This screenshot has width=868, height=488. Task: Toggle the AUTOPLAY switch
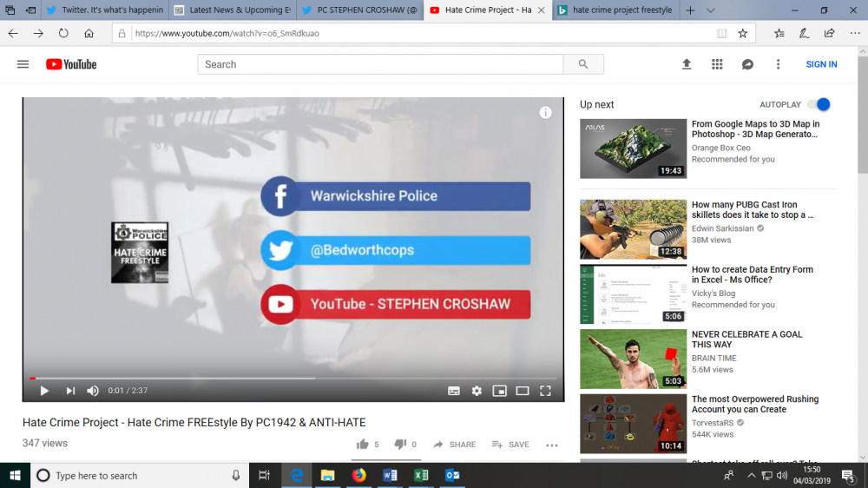[x=819, y=104]
